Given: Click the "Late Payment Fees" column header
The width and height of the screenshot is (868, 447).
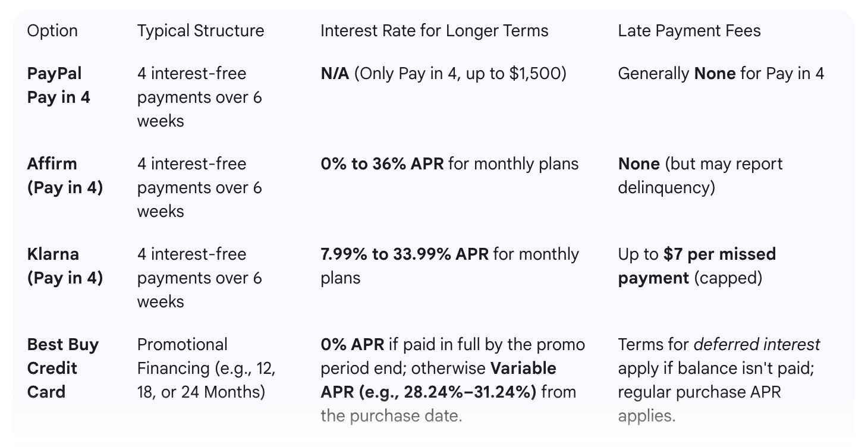Looking at the screenshot, I should tap(689, 31).
